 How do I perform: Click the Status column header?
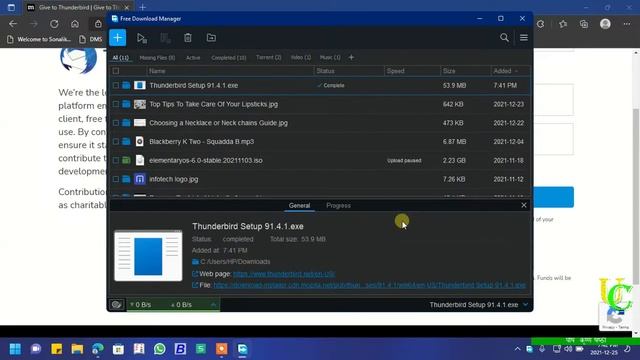pos(349,71)
